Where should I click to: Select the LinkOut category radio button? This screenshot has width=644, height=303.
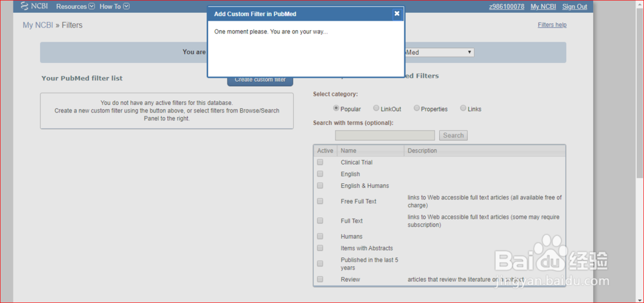[x=376, y=108]
